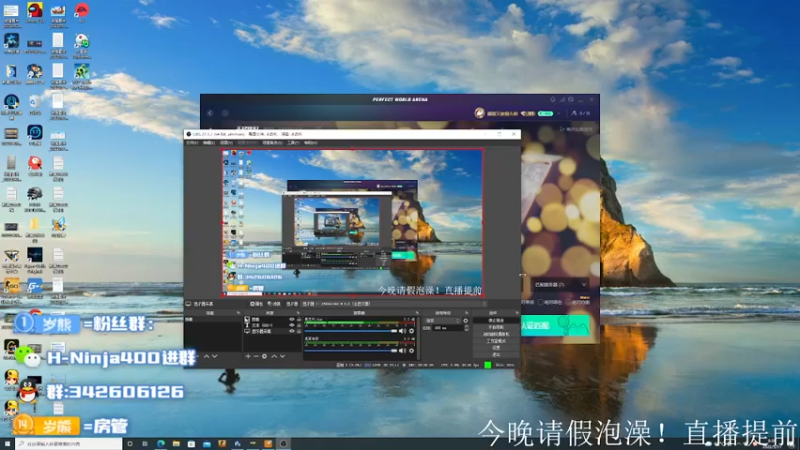Open Among Us desktop icon

click(x=35, y=11)
